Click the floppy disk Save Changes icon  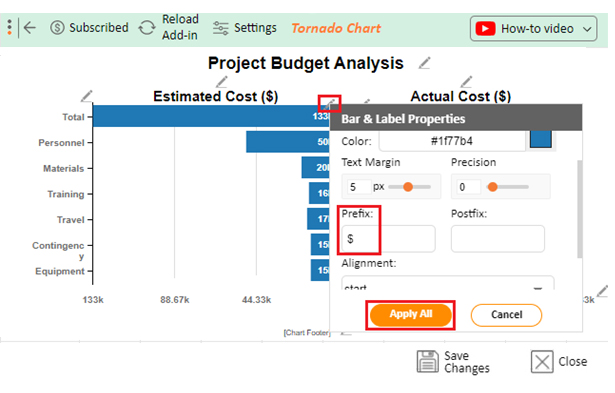pos(428,361)
